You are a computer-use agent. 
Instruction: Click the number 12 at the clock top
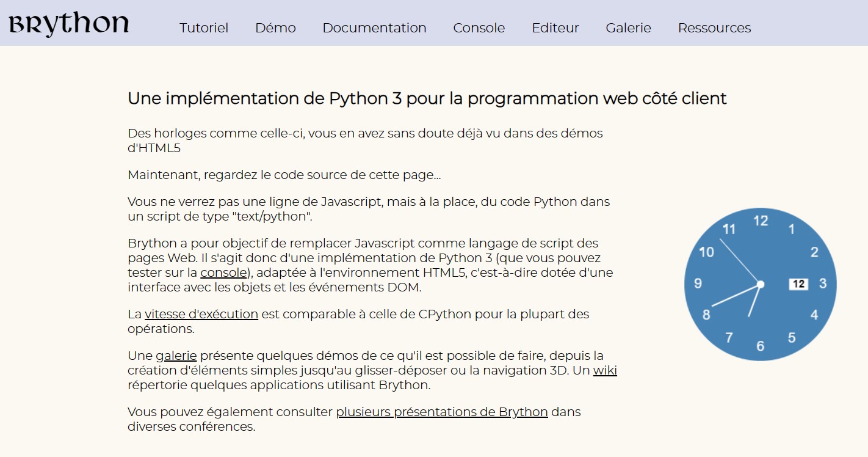761,221
